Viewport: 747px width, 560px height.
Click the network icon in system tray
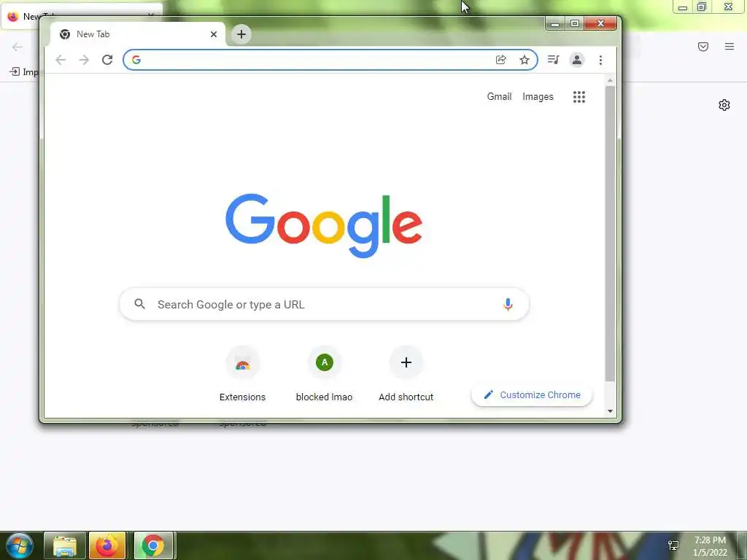point(673,545)
